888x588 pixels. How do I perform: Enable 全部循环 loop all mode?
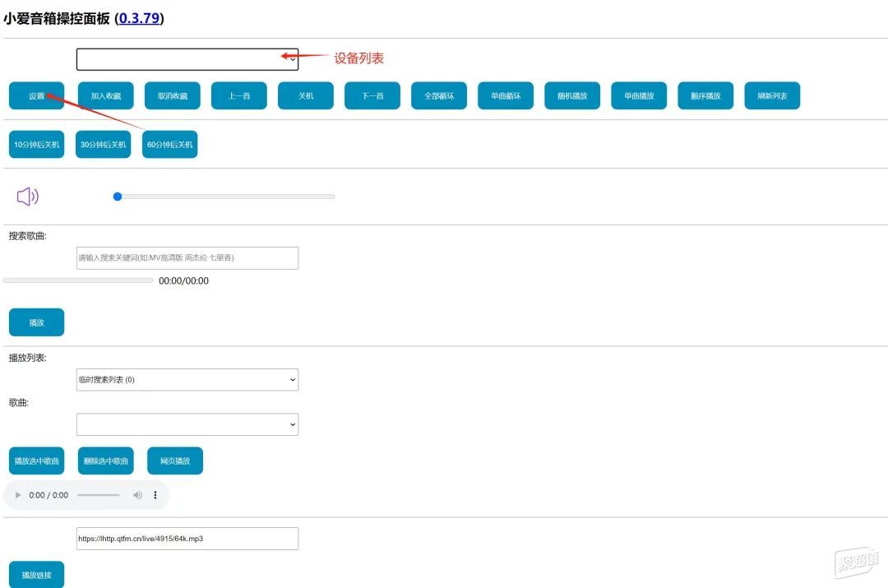pyautogui.click(x=439, y=95)
